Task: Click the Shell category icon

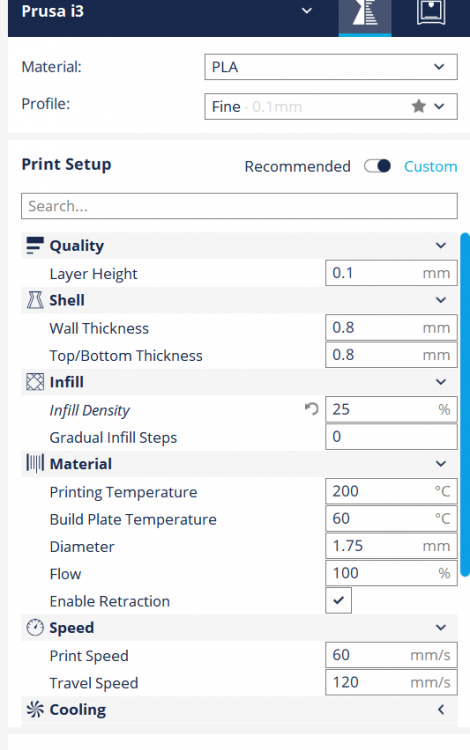Action: (x=35, y=300)
